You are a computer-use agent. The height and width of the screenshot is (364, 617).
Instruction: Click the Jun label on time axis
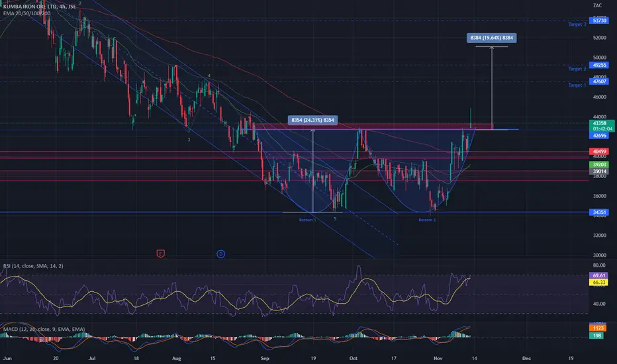click(x=7, y=359)
